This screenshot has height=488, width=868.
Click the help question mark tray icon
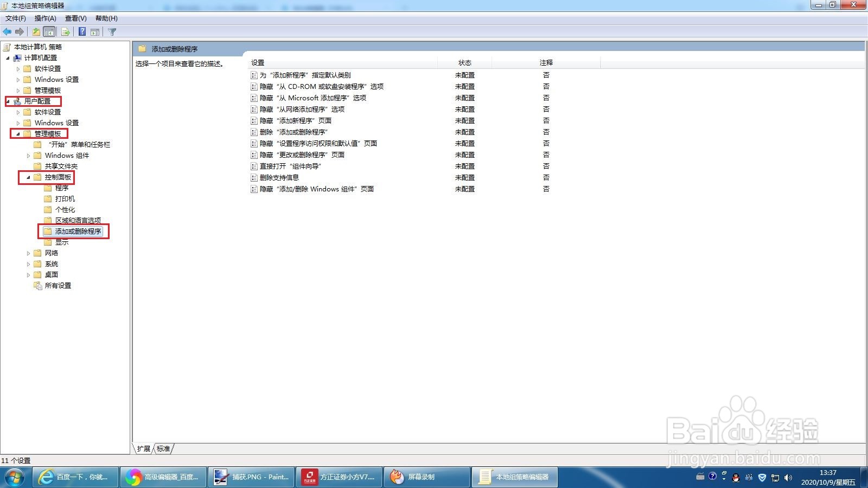pos(712,476)
